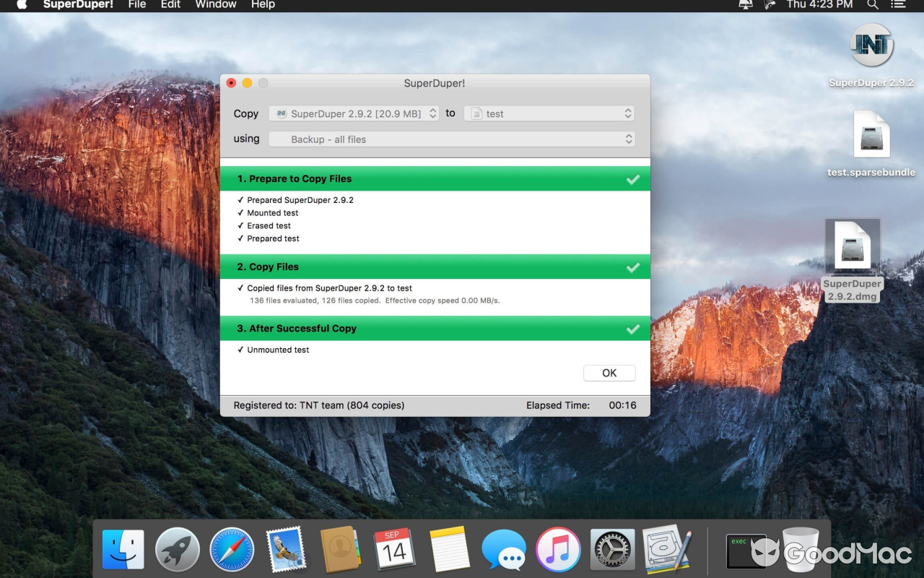
Task: Open the Window menu
Action: click(215, 5)
